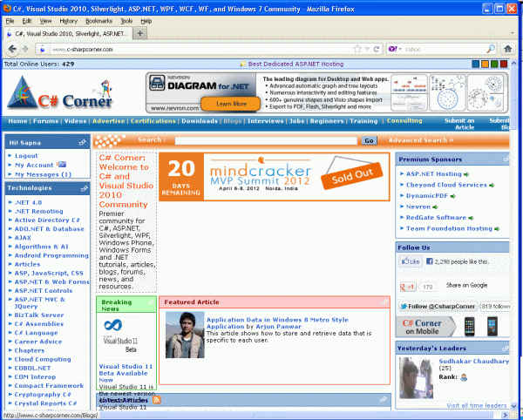Image resolution: width=523 pixels, height=420 pixels.
Task: Click the search magnifier icon
Action: (x=491, y=49)
